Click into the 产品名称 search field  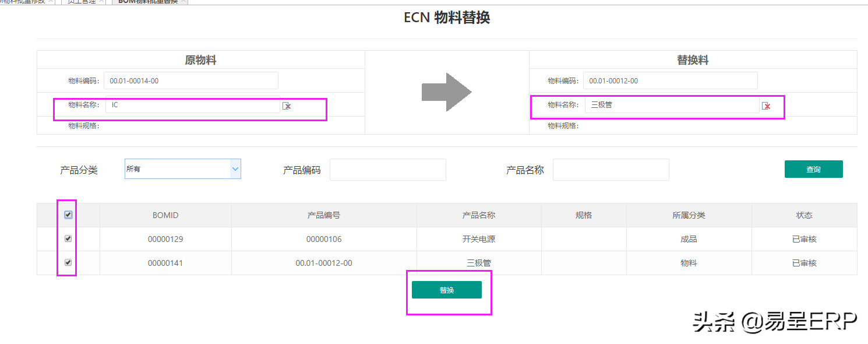pos(611,170)
